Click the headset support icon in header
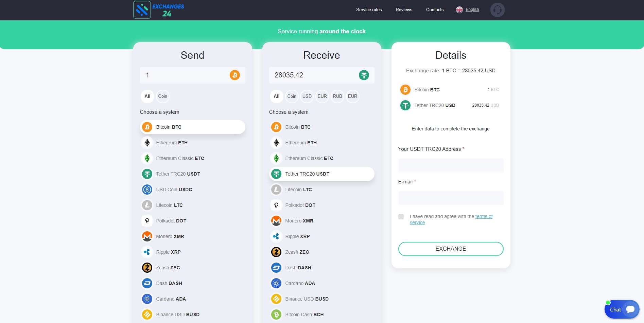The image size is (644, 323). 497,10
